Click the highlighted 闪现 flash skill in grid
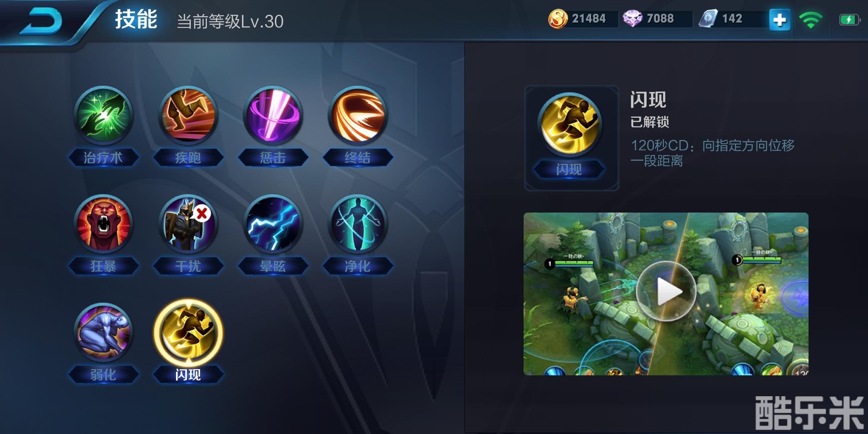Screen dimensions: 868x434 [188, 332]
